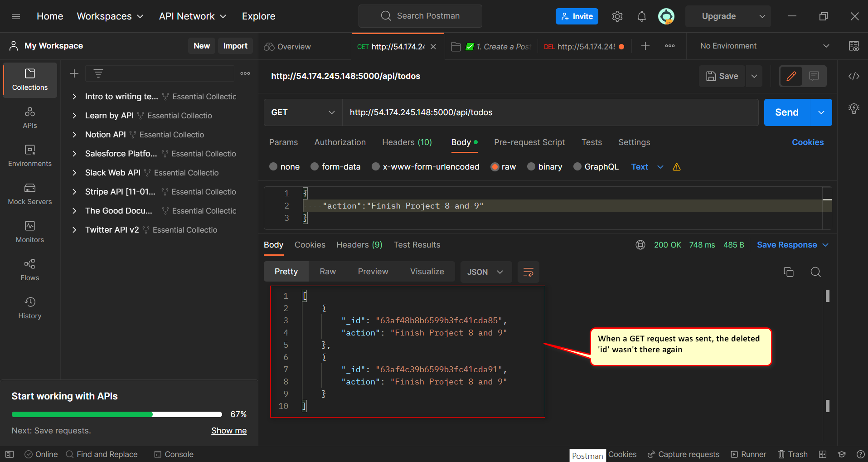Search within the response body
Image resolution: width=868 pixels, height=462 pixels.
[x=816, y=272]
